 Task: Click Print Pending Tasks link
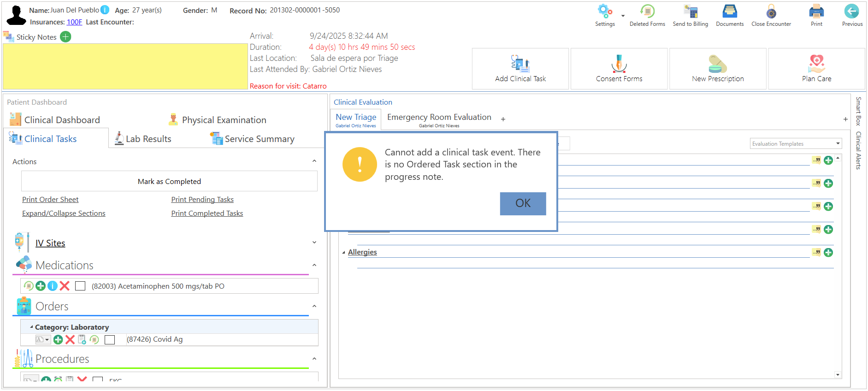click(x=202, y=200)
